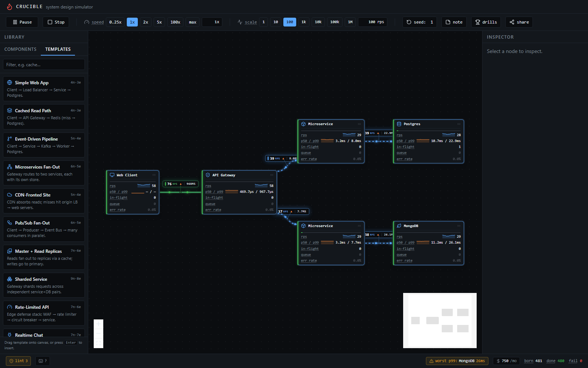The height and width of the screenshot is (368, 588).
Task: Zoom out of the canvas
Action: tap(98, 333)
